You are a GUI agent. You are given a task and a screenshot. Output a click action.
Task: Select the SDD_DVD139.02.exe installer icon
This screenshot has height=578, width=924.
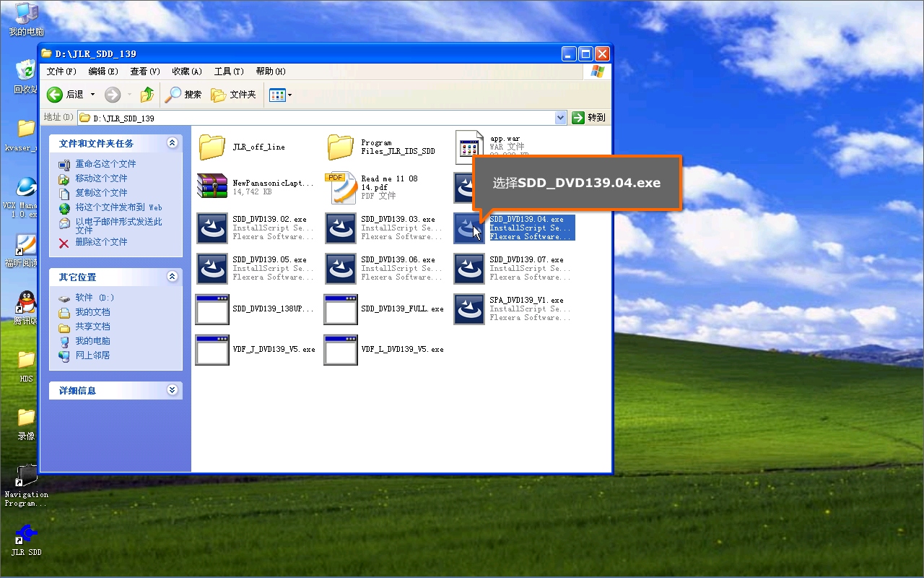(212, 228)
